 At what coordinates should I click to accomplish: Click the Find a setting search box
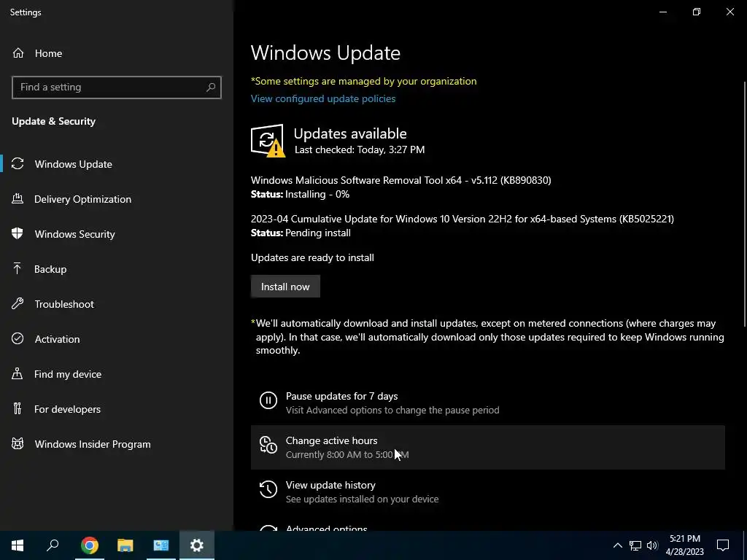pyautogui.click(x=117, y=87)
